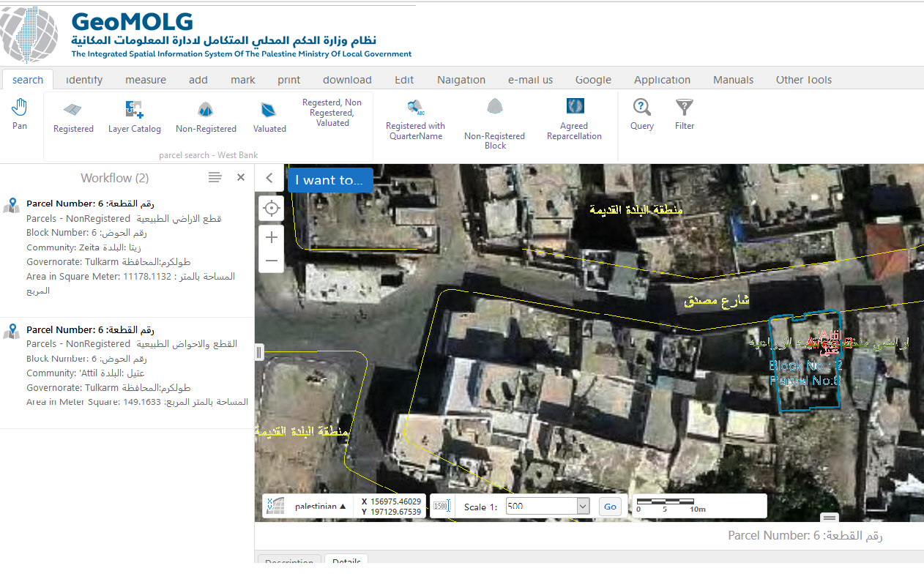The image size is (924, 582).
Task: Zoom out with the minus button
Action: pyautogui.click(x=272, y=261)
